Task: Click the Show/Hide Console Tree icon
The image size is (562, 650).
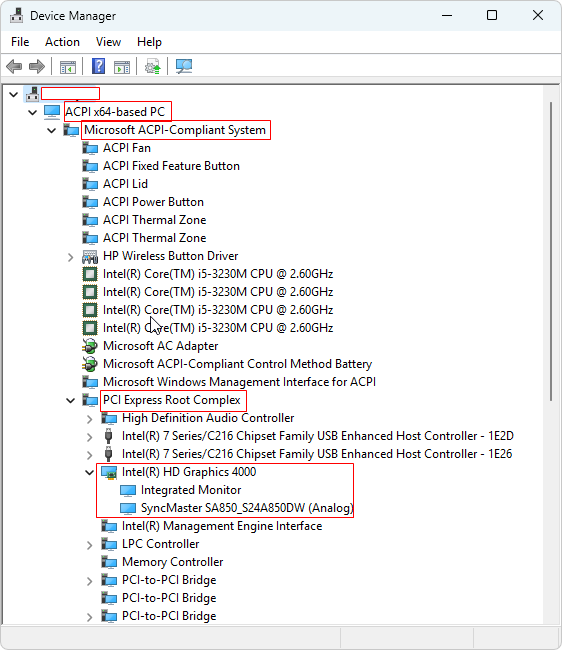Action: pyautogui.click(x=68, y=66)
